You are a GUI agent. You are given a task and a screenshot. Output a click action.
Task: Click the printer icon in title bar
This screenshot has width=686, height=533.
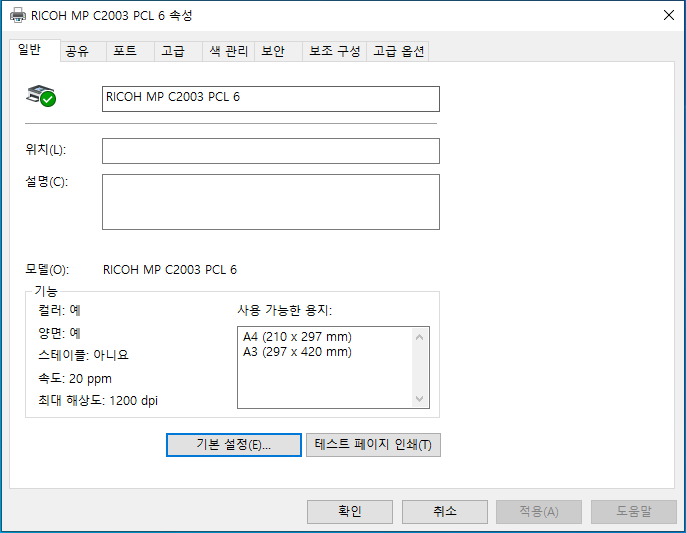tap(18, 15)
